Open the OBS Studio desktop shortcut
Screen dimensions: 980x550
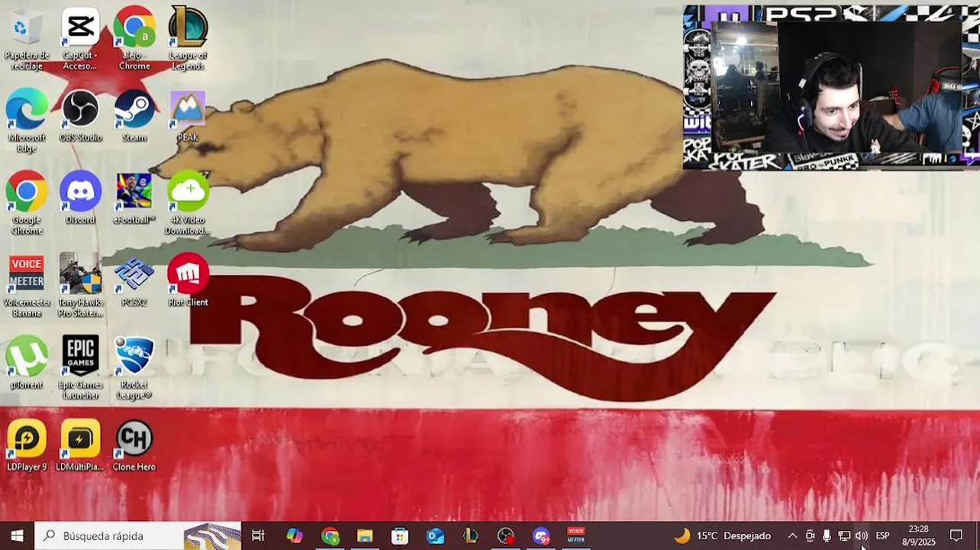(80, 117)
